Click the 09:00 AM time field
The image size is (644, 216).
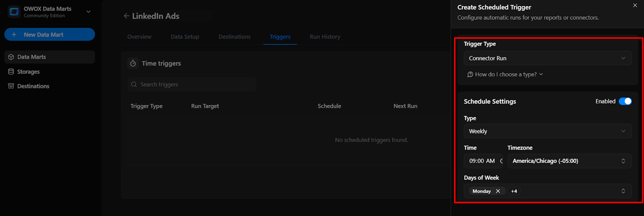(x=483, y=161)
